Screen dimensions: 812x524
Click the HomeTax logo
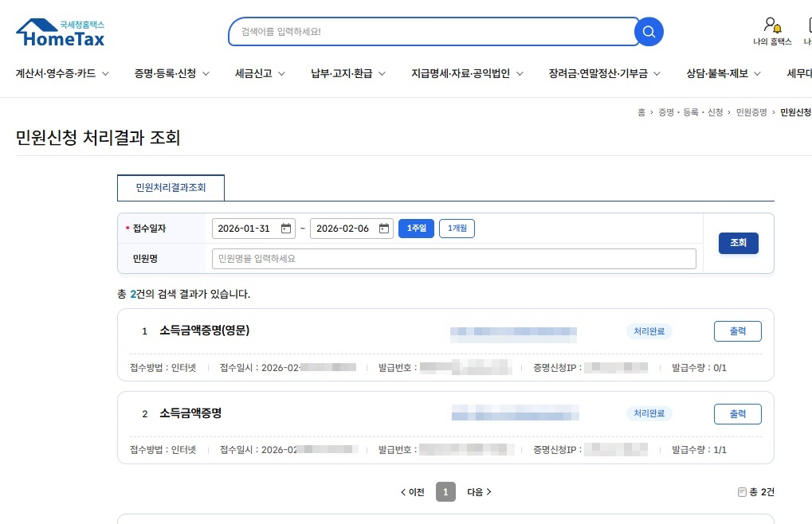click(x=60, y=30)
